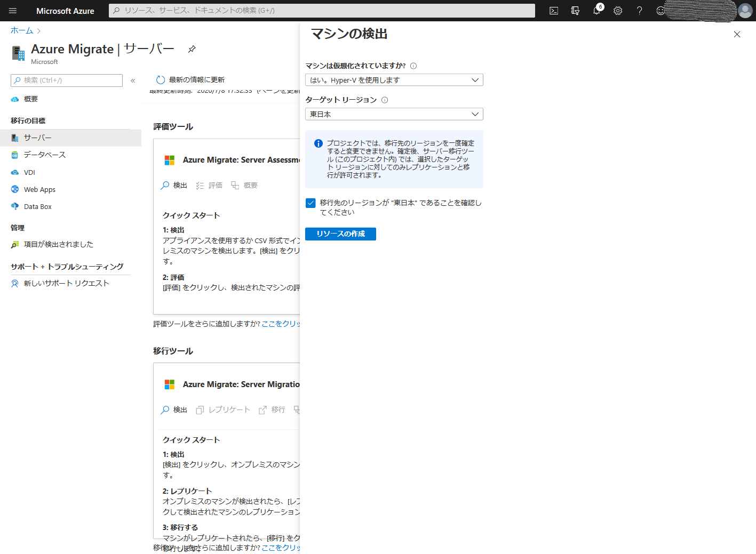Click the マシンの検出 panel title
Image resolution: width=756 pixels, height=554 pixels.
click(x=349, y=34)
